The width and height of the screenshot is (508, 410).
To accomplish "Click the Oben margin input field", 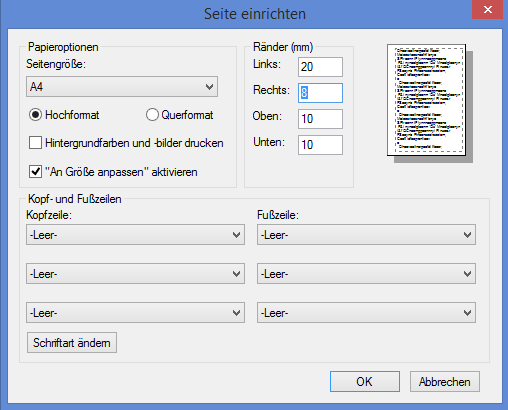I will click(x=320, y=119).
